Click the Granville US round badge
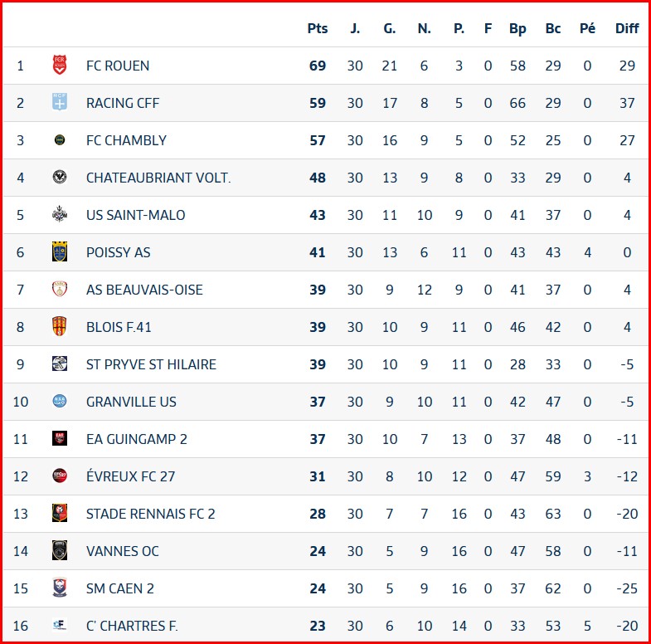Viewport: 651px width, 644px height. (x=60, y=401)
